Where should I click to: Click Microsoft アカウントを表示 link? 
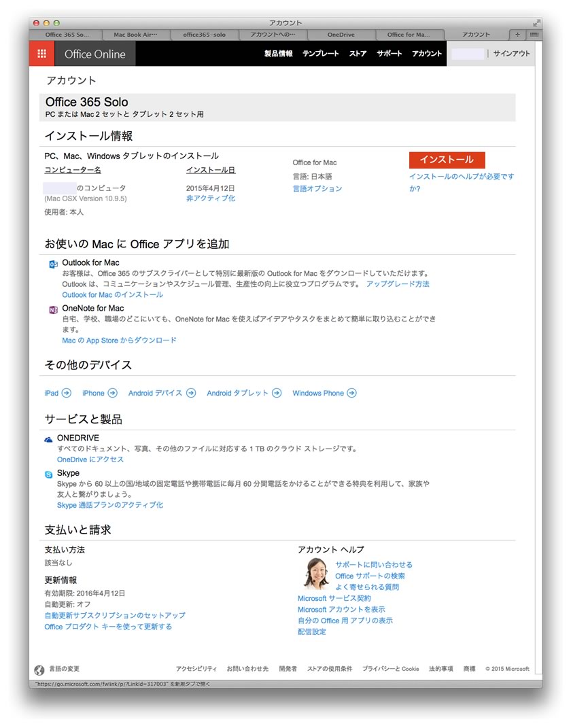tap(341, 609)
